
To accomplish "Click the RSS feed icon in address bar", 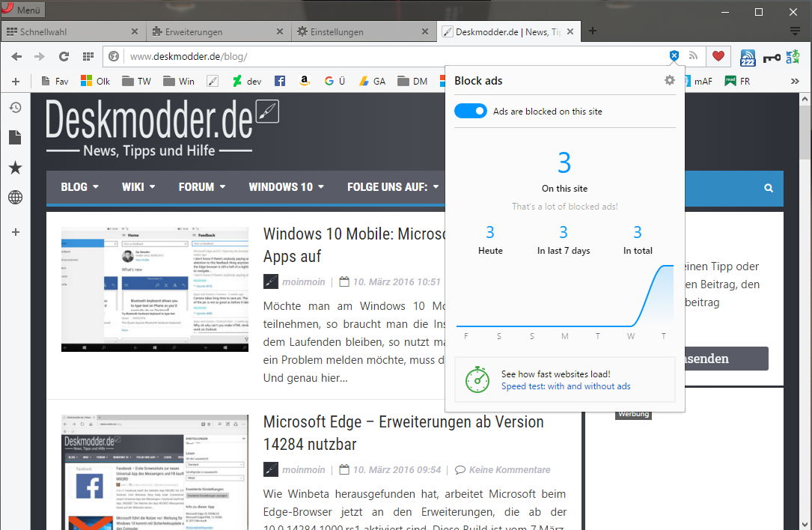I will pyautogui.click(x=693, y=56).
